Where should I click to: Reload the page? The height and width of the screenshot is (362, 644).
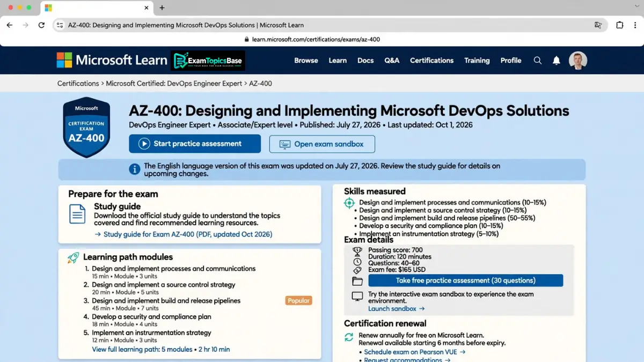point(41,25)
